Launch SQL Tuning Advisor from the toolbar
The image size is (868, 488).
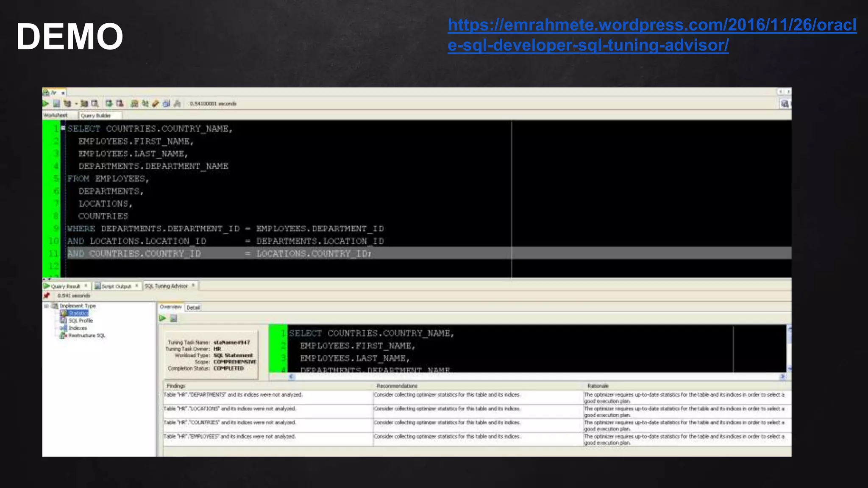95,103
